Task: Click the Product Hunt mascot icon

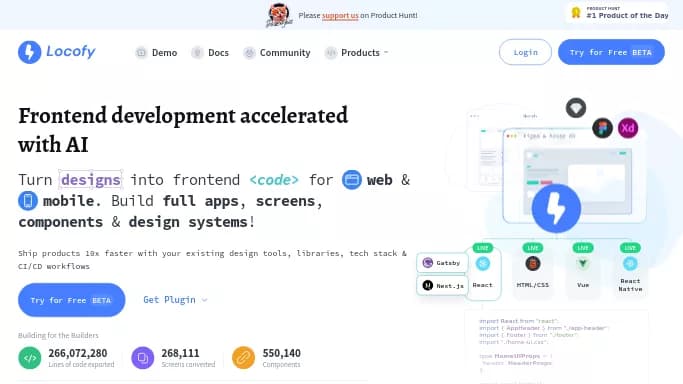Action: 279,15
